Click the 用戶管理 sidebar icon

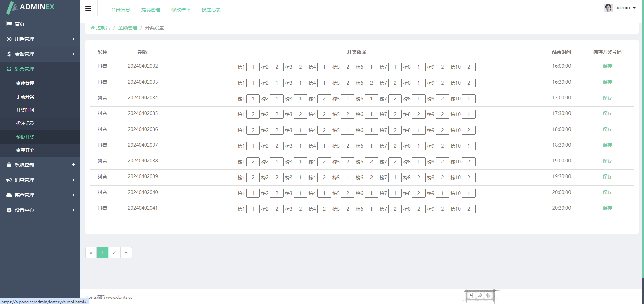click(x=9, y=39)
